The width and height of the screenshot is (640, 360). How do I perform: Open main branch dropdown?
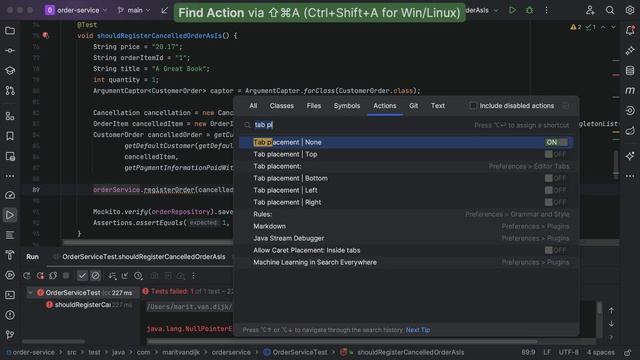pos(134,10)
